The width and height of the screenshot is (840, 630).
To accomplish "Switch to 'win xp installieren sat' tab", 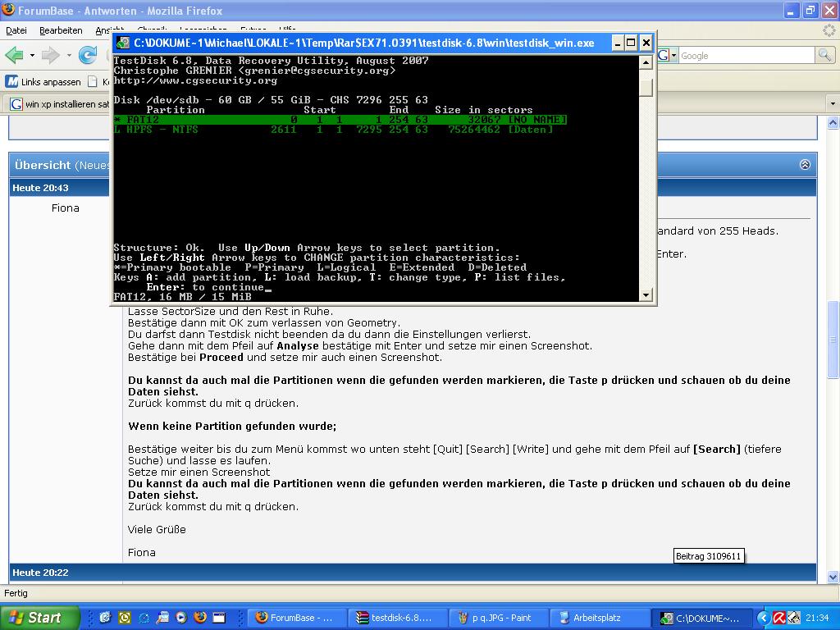I will 60,104.
